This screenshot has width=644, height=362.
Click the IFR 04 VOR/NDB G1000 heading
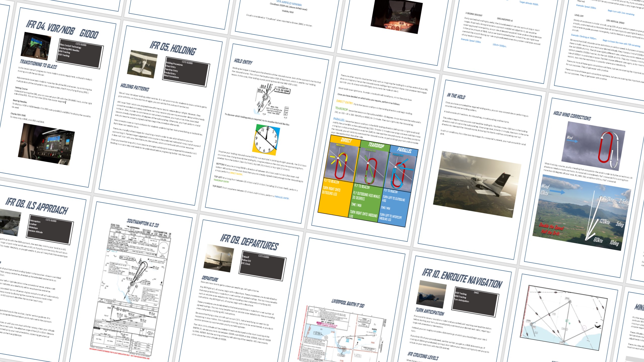pyautogui.click(x=62, y=30)
